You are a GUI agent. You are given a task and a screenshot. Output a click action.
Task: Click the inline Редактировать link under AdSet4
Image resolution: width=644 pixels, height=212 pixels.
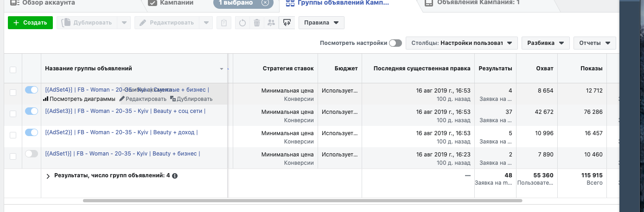point(146,99)
